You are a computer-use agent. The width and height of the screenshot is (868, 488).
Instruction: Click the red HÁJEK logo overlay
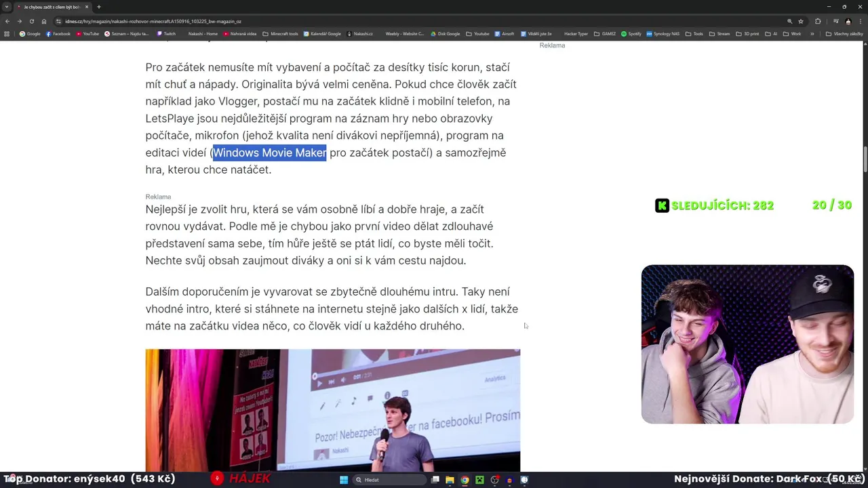[240, 479]
